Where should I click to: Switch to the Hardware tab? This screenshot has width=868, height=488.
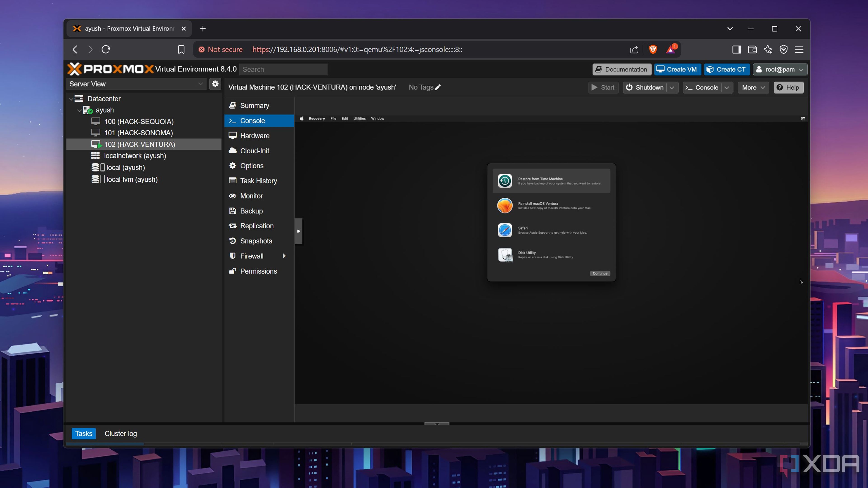point(259,136)
